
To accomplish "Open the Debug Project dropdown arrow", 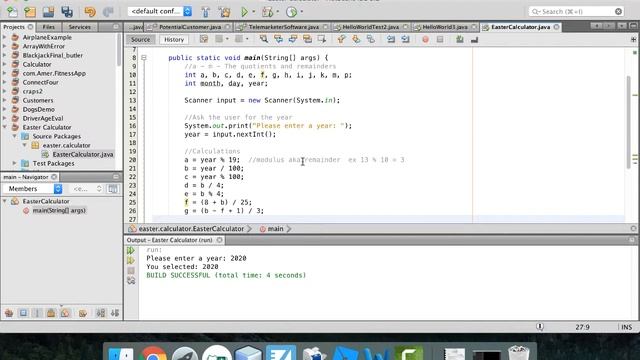I will click(277, 11).
